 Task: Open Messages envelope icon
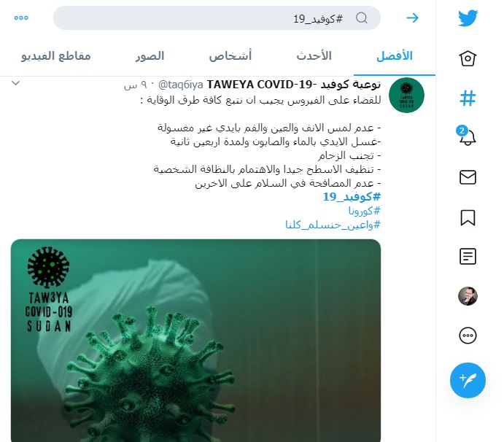coord(468,177)
